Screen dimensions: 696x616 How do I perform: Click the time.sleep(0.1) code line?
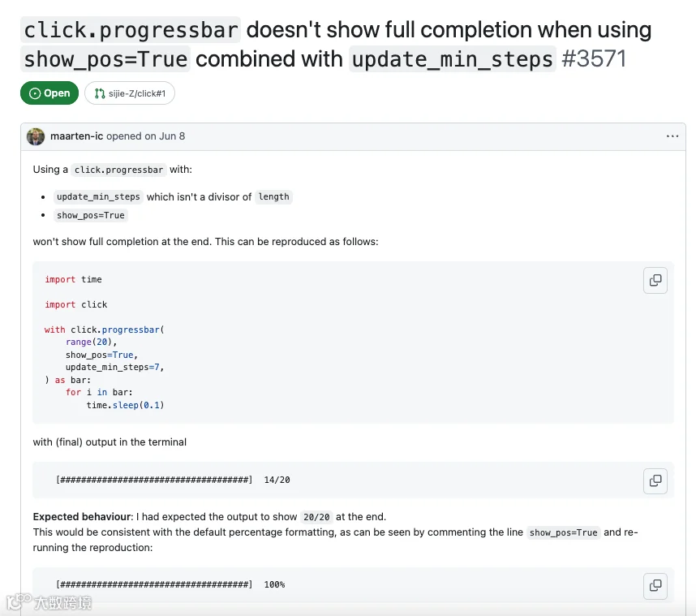tap(125, 406)
